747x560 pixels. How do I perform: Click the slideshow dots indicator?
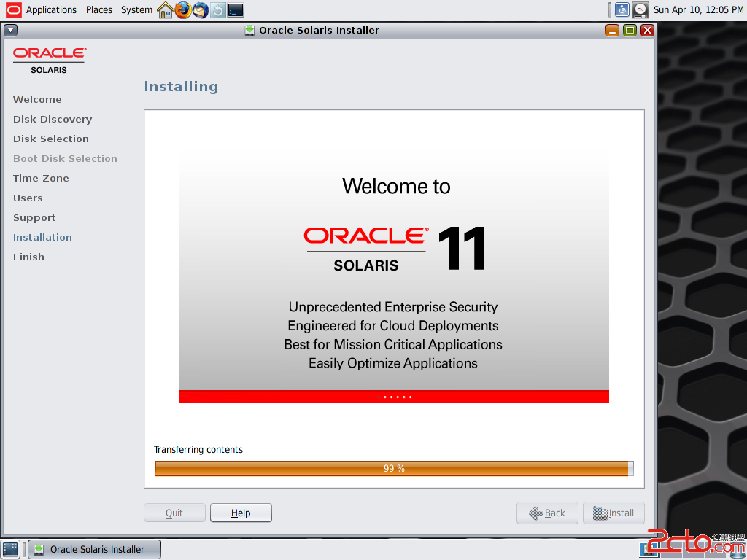pos(395,397)
